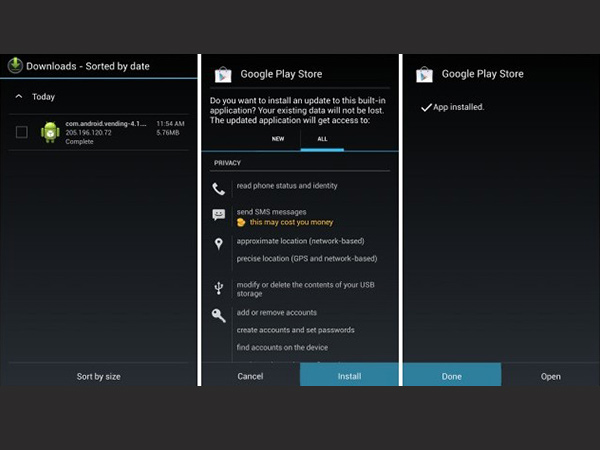Tap the App installed checkmark icon
Screen dimensions: 600x450
pyautogui.click(x=426, y=108)
